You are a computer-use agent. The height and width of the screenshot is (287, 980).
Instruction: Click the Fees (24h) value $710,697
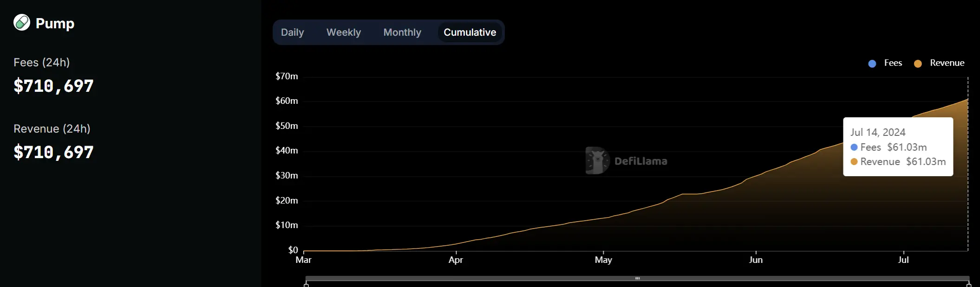[53, 86]
